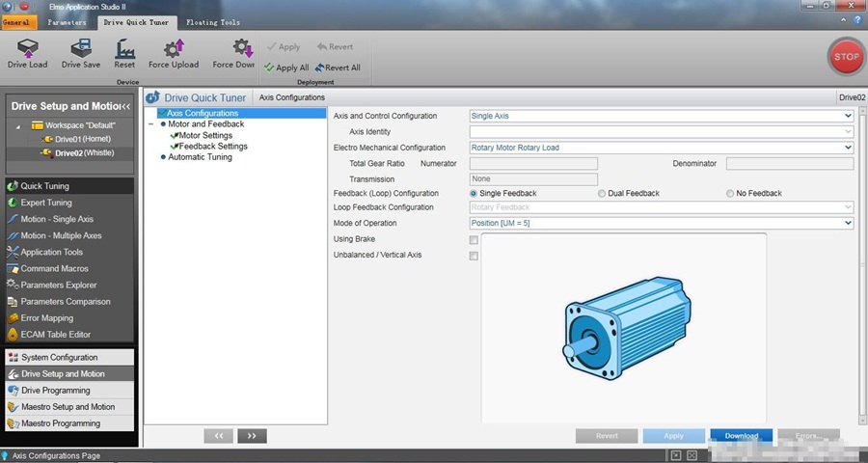Select the No Feedback radio option
868x463 pixels.
coord(730,194)
